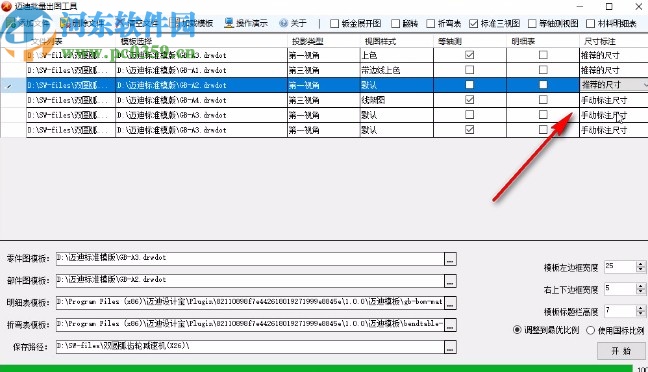
Task: Enable the 等轴测视图 checkbox
Action: click(x=532, y=24)
